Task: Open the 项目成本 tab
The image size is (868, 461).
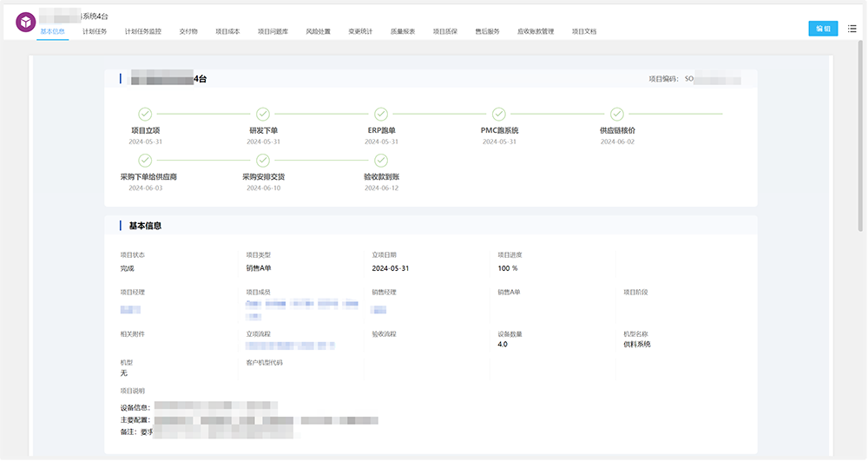Action: [227, 31]
